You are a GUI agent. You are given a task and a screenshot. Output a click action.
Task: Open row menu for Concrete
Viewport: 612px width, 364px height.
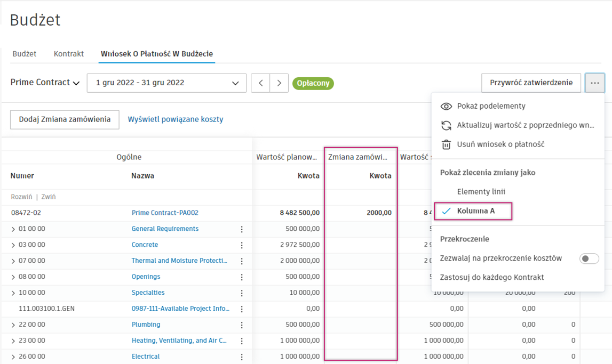(x=242, y=245)
